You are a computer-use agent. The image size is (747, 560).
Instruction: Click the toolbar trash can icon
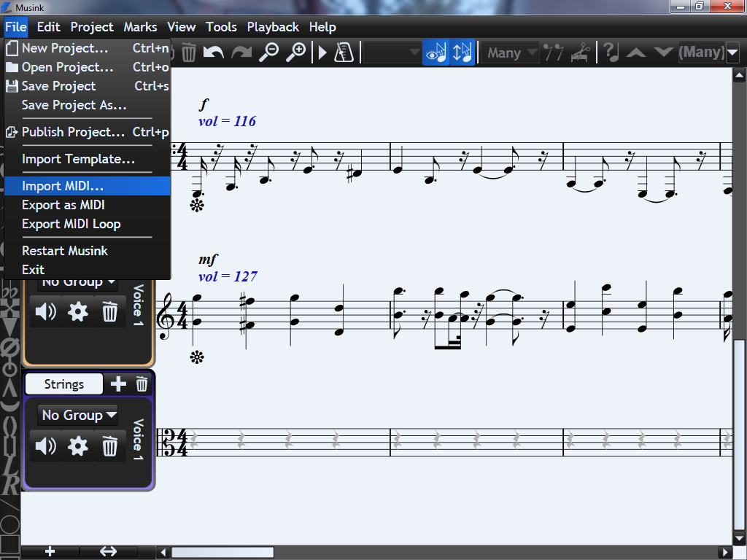pyautogui.click(x=188, y=52)
